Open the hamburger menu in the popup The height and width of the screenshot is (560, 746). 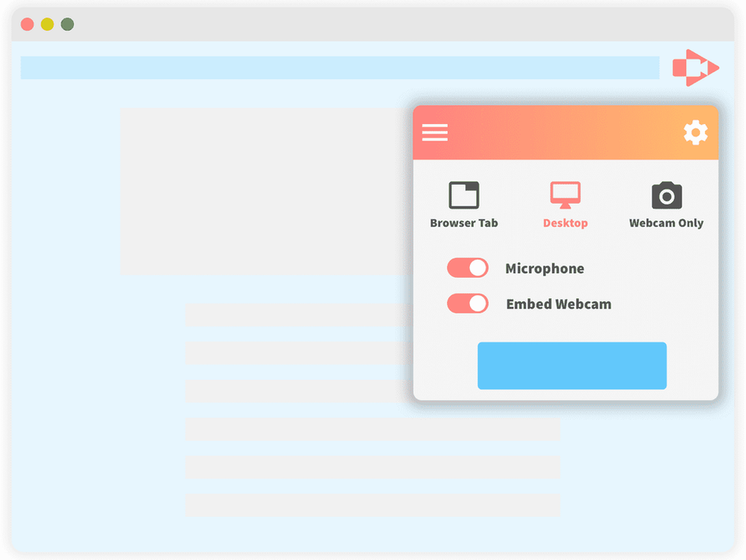pos(435,132)
